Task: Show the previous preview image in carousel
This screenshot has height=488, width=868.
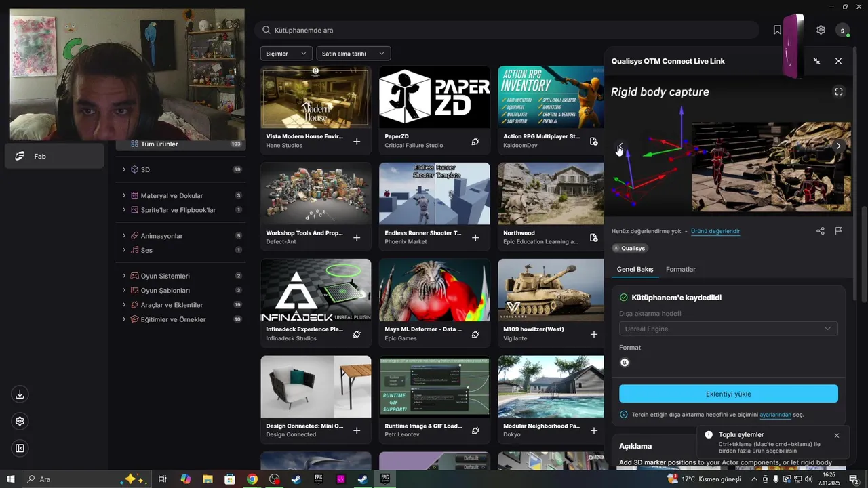Action: click(620, 146)
